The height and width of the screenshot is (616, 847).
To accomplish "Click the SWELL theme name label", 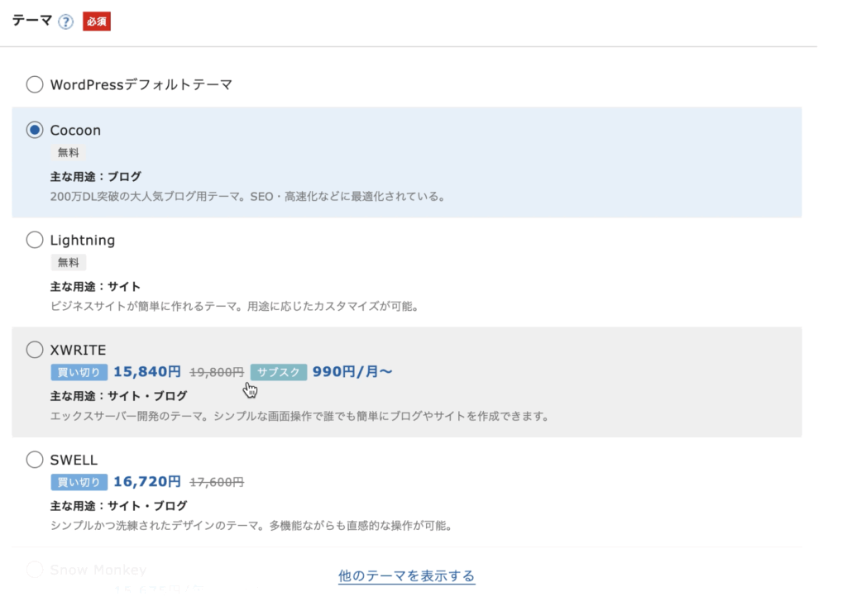I will (x=74, y=460).
